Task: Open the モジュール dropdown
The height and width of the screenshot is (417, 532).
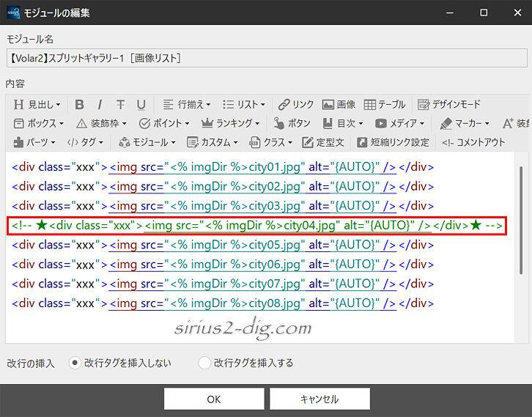Action: pos(147,142)
